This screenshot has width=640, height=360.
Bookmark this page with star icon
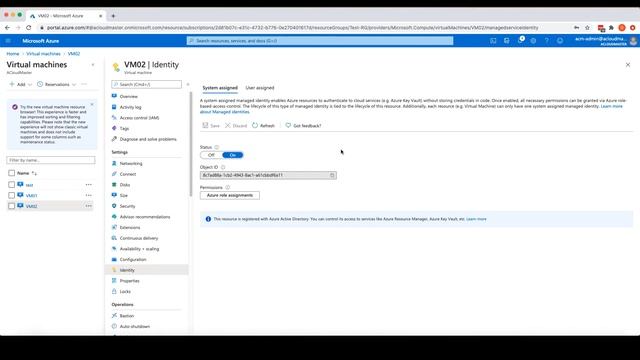587,28
